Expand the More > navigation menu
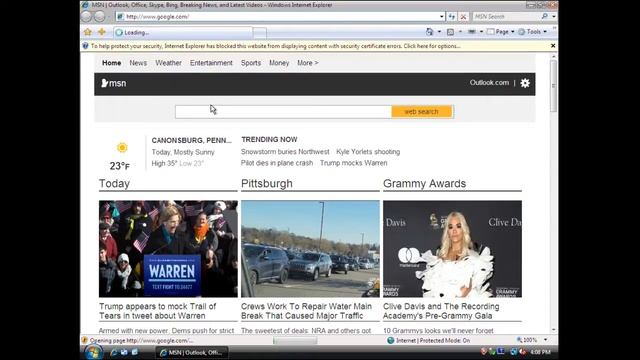Viewport: 640px width, 360px height. coord(308,63)
